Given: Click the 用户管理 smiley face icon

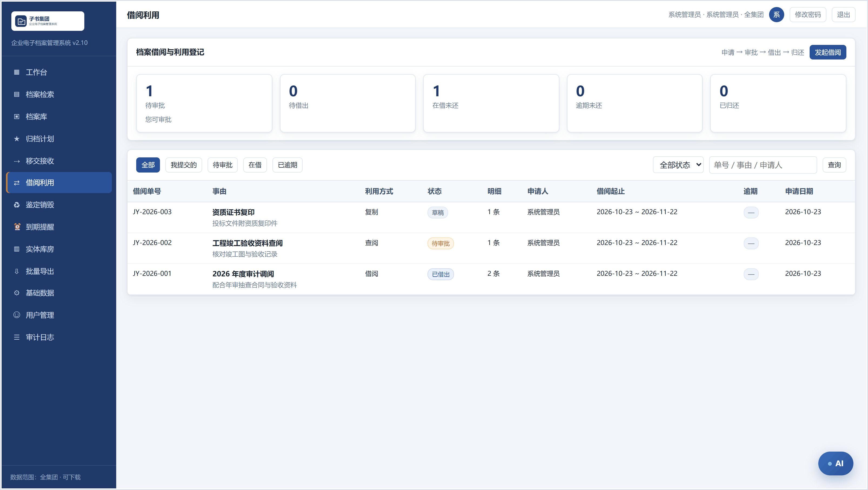Looking at the screenshot, I should click(x=16, y=315).
